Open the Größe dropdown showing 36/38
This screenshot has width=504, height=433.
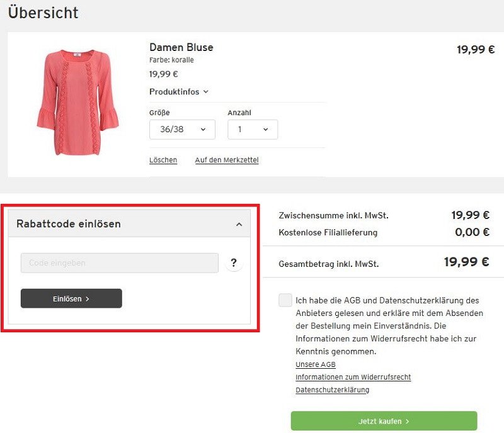pos(182,130)
